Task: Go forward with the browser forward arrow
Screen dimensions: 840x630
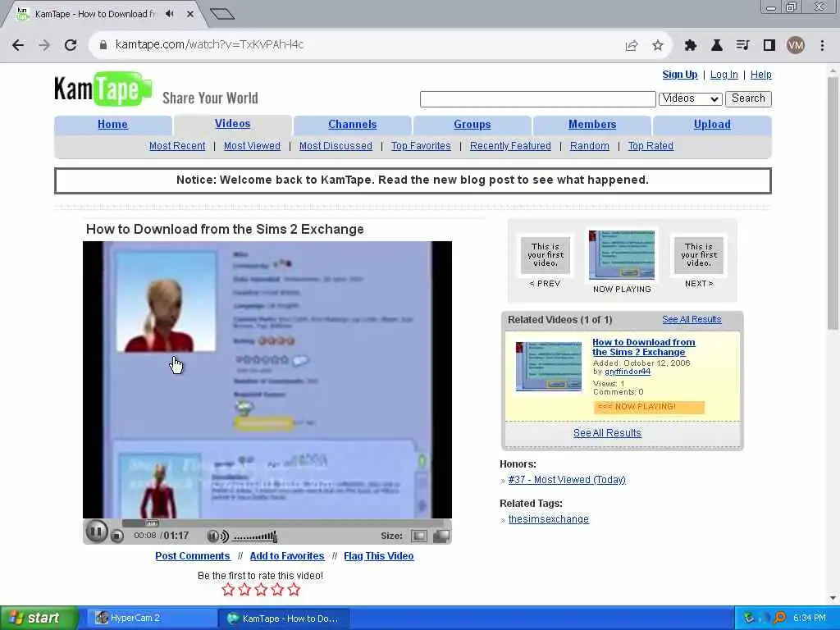Action: 44,45
